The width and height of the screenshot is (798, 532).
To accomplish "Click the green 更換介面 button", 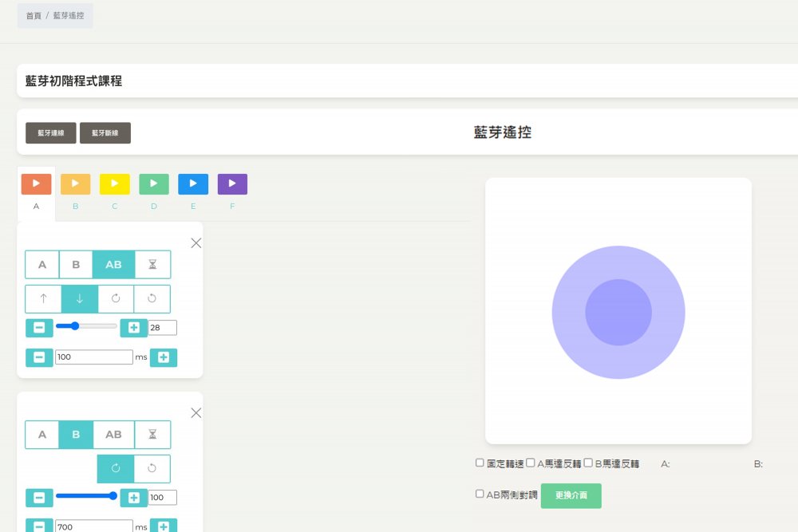I will click(571, 495).
